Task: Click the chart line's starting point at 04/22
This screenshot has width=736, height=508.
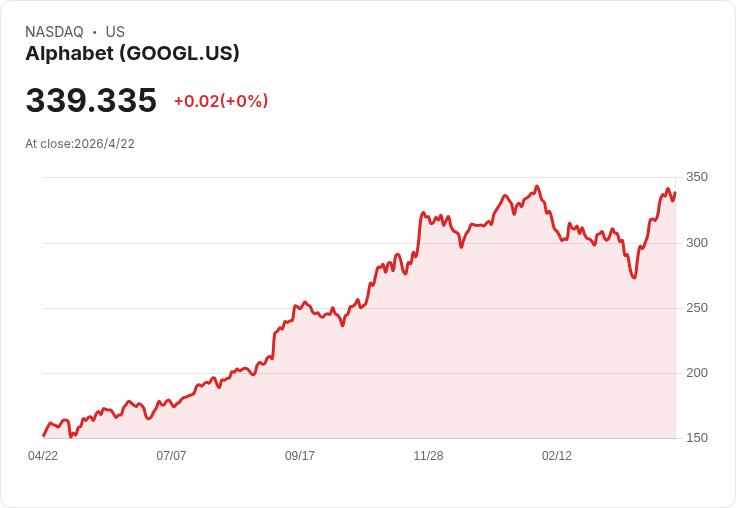Action: 44,435
